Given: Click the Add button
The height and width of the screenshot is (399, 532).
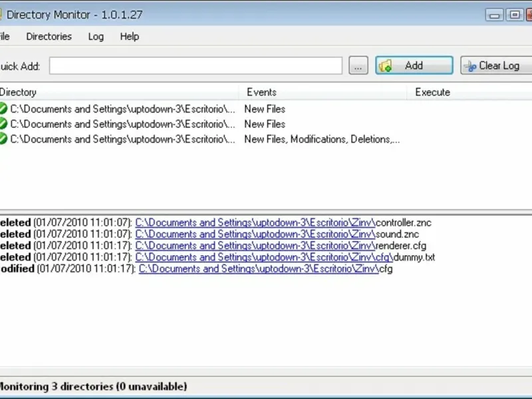Looking at the screenshot, I should click(414, 65).
